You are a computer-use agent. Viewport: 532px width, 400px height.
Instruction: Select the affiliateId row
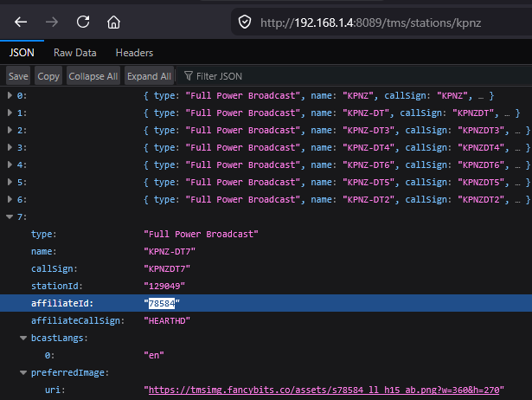point(266,303)
